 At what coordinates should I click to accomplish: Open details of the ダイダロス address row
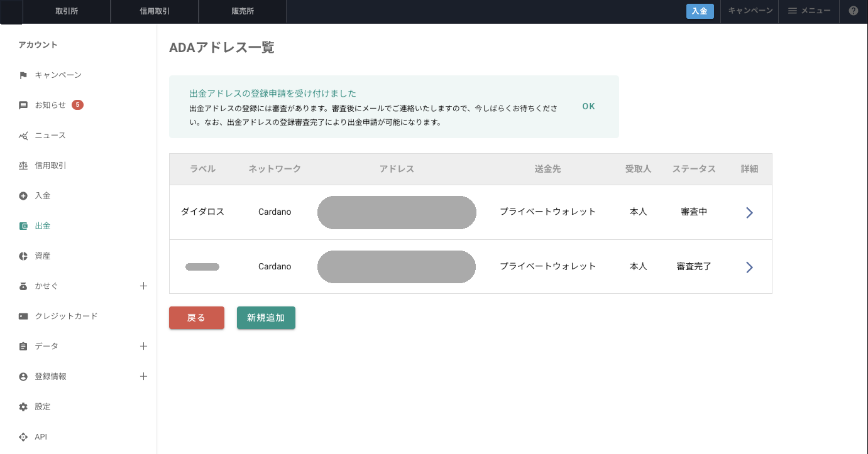pyautogui.click(x=749, y=213)
